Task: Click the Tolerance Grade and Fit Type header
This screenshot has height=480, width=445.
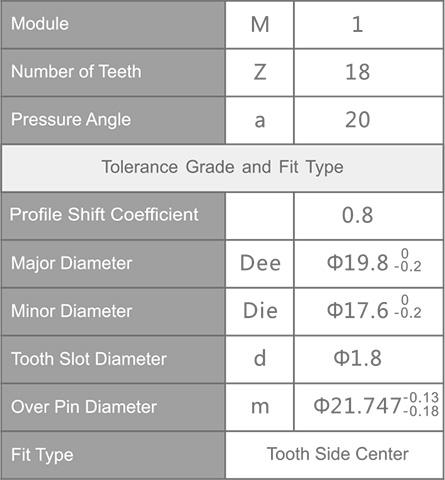Action: pos(222,168)
